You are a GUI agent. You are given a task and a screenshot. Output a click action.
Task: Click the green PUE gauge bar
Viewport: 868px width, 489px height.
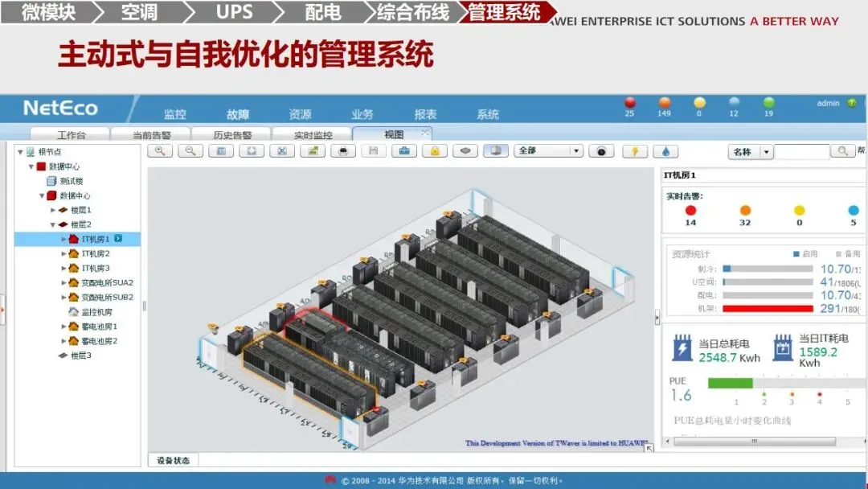(730, 383)
